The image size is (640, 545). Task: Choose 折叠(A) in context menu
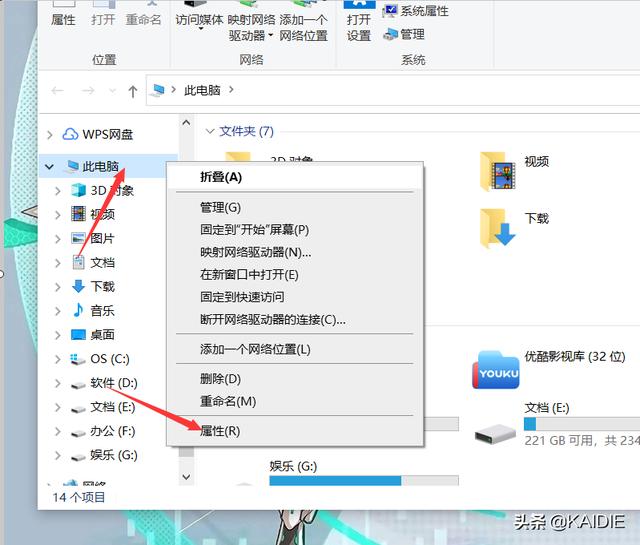pos(295,177)
